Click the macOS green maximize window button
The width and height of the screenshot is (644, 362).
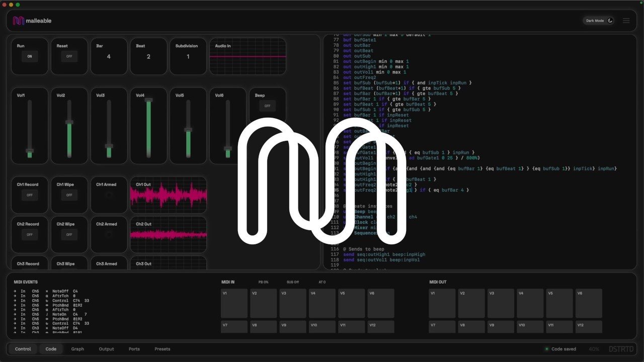(x=18, y=5)
